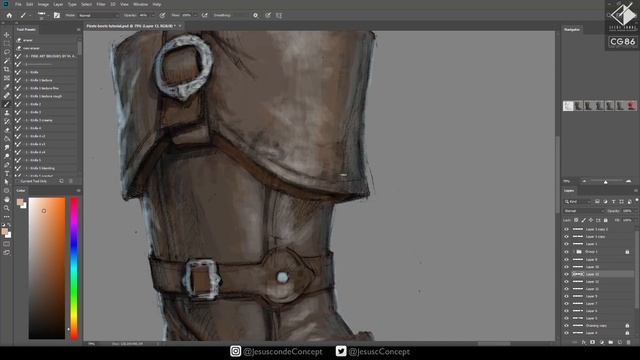The height and width of the screenshot is (360, 640).
Task: Open the Filter menu
Action: [x=101, y=4]
